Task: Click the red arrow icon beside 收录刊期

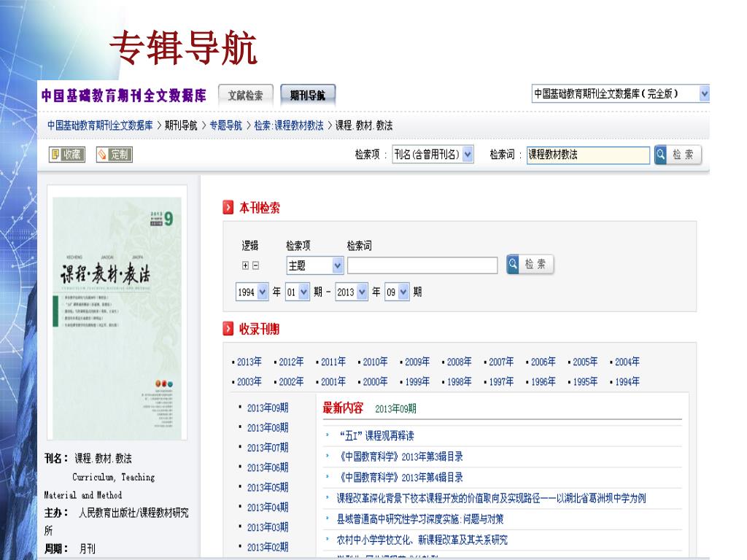Action: [228, 329]
